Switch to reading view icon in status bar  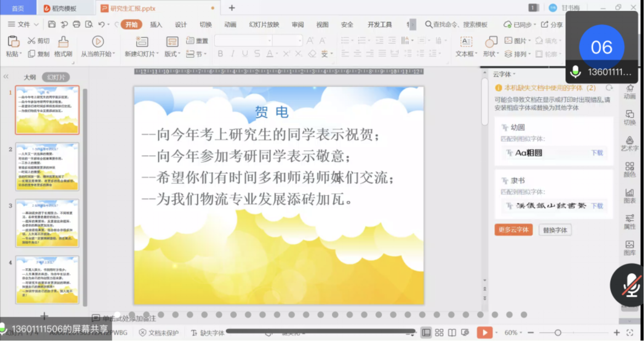pyautogui.click(x=452, y=332)
